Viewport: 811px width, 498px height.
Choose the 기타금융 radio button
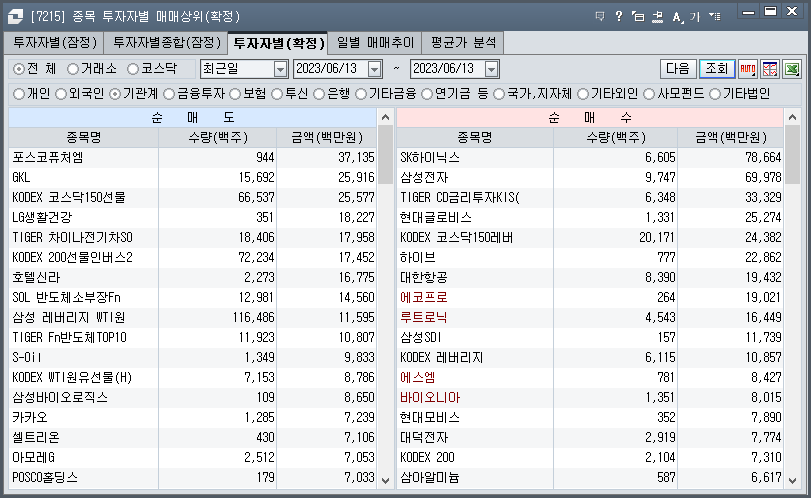pyautogui.click(x=361, y=94)
